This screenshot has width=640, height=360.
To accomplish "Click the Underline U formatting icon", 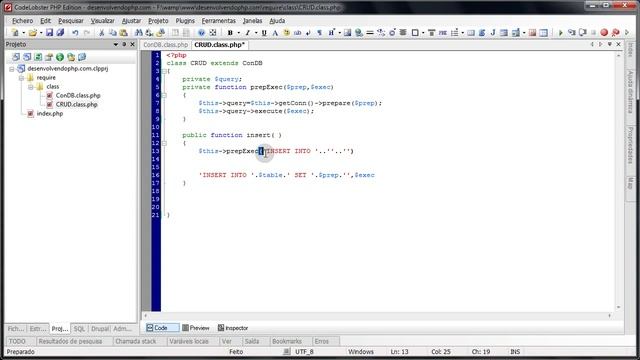I will click(264, 33).
